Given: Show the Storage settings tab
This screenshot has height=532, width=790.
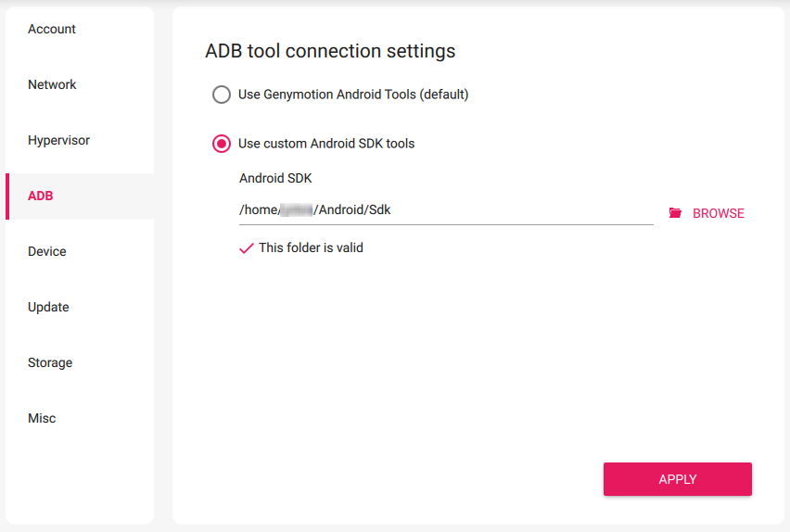Looking at the screenshot, I should pos(50,363).
